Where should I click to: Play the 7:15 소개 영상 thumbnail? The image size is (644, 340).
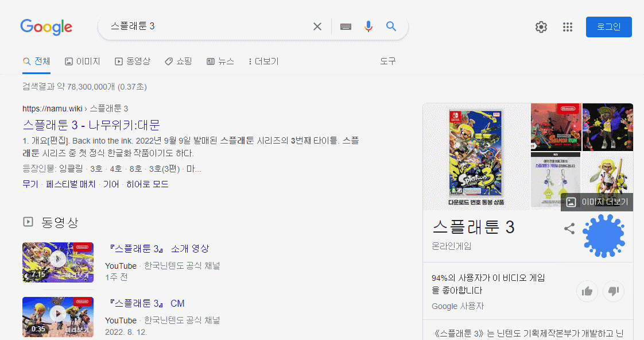pyautogui.click(x=58, y=262)
